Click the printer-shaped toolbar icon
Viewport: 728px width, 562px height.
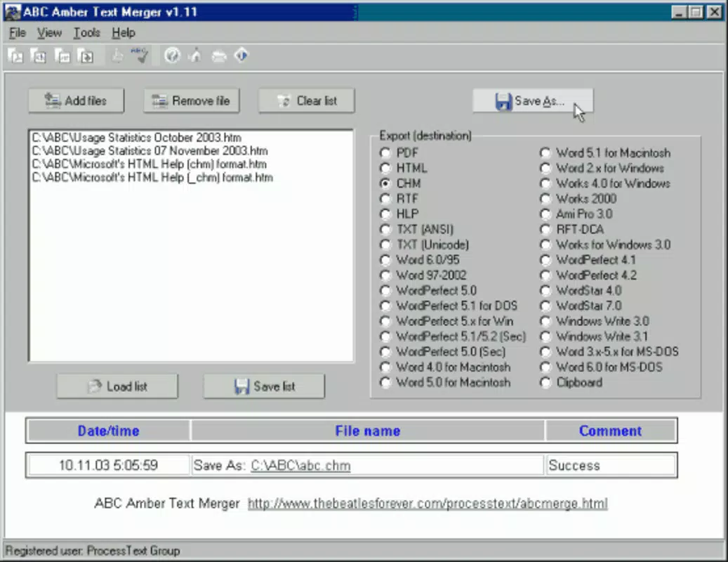[x=218, y=56]
